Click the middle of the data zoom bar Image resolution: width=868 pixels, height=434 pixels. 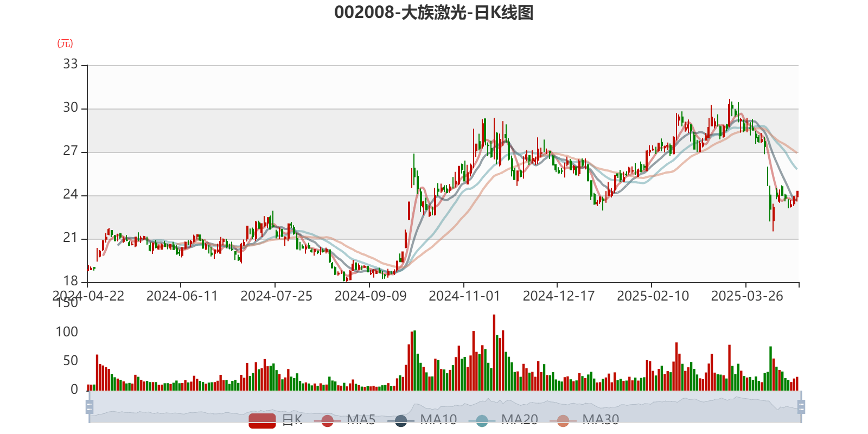pyautogui.click(x=445, y=407)
